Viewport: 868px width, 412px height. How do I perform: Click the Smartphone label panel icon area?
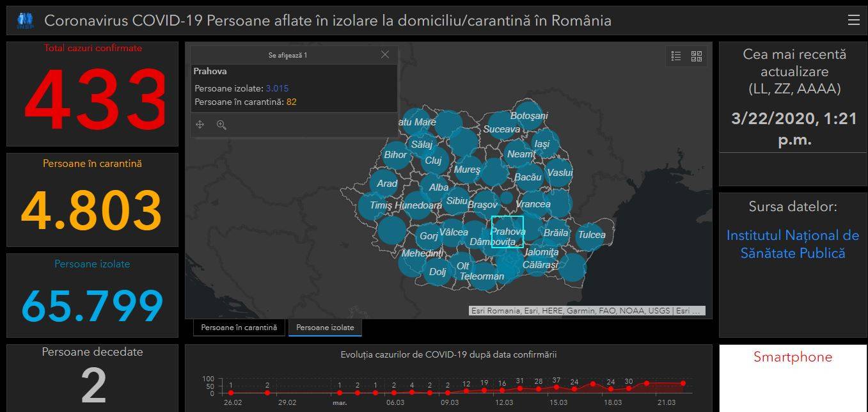coord(793,357)
